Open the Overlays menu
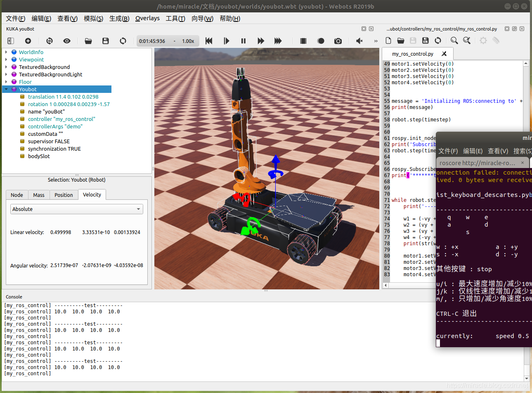Screen dimensions: 532x393 (x=147, y=18)
